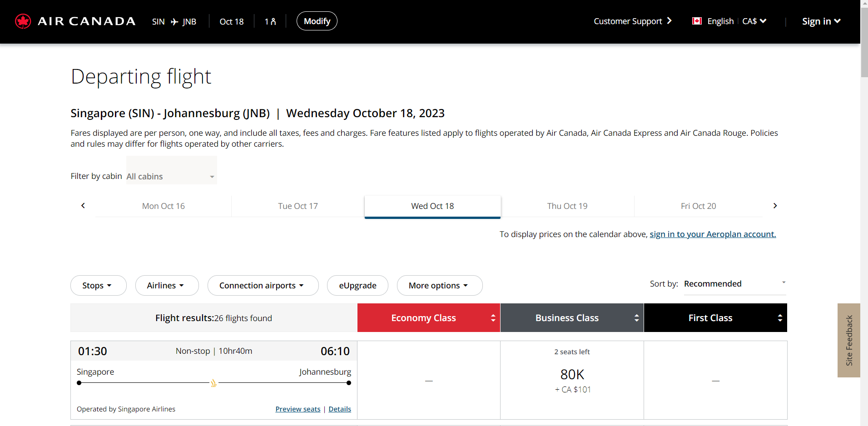Image resolution: width=868 pixels, height=426 pixels.
Task: Click the SIN origin code in header
Action: pyautogui.click(x=159, y=22)
